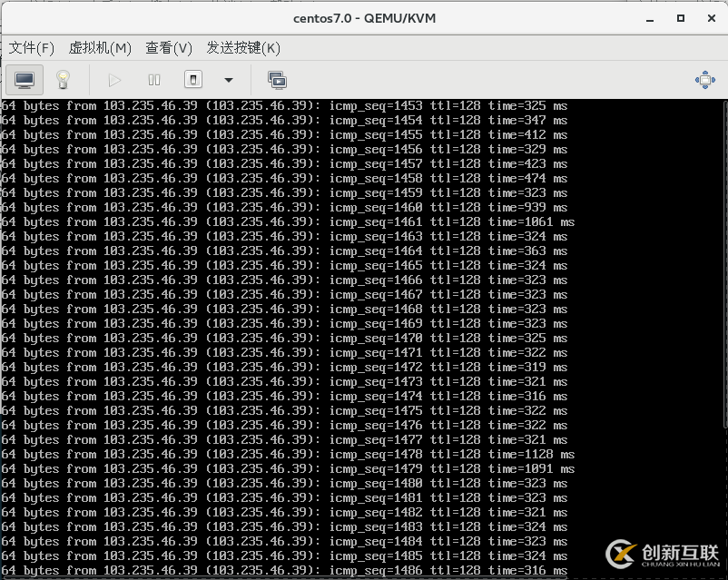
Task: Expand the shutdown options dropdown arrow
Action: (229, 80)
